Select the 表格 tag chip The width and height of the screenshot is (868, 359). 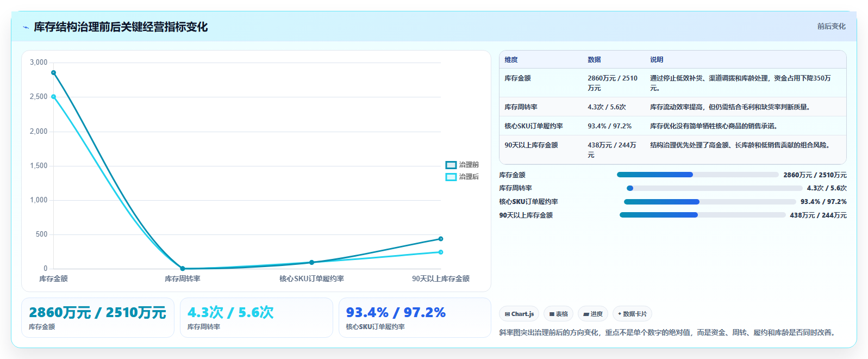558,314
